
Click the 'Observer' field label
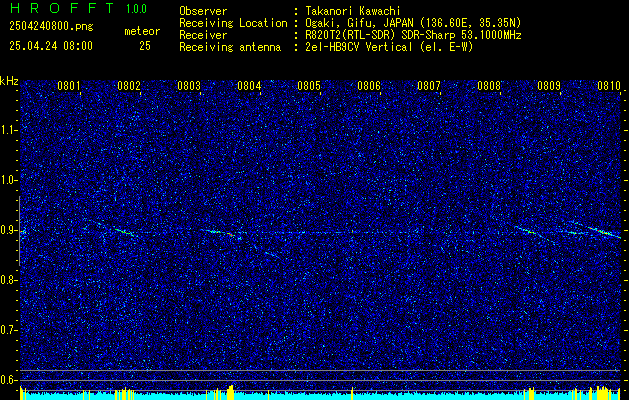pos(203,11)
